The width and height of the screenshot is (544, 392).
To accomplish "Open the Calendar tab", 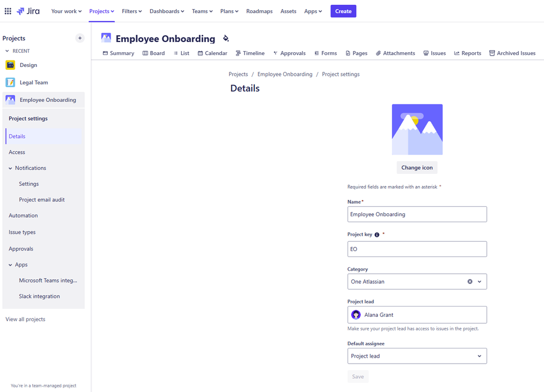I will click(212, 53).
